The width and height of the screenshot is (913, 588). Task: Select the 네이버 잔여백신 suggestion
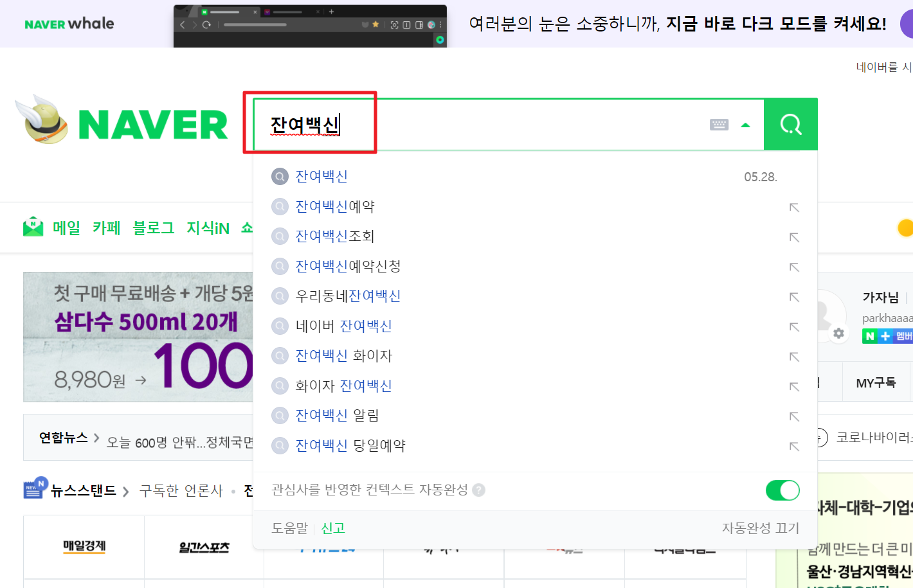[x=343, y=326]
